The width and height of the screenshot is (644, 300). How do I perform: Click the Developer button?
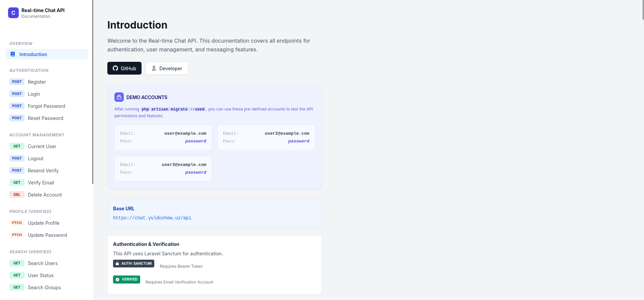(x=167, y=68)
